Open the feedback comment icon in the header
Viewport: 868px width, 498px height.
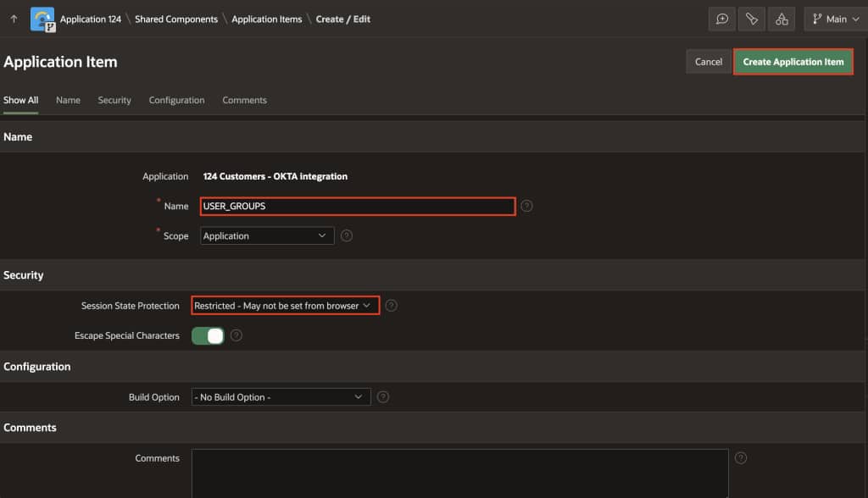click(721, 19)
